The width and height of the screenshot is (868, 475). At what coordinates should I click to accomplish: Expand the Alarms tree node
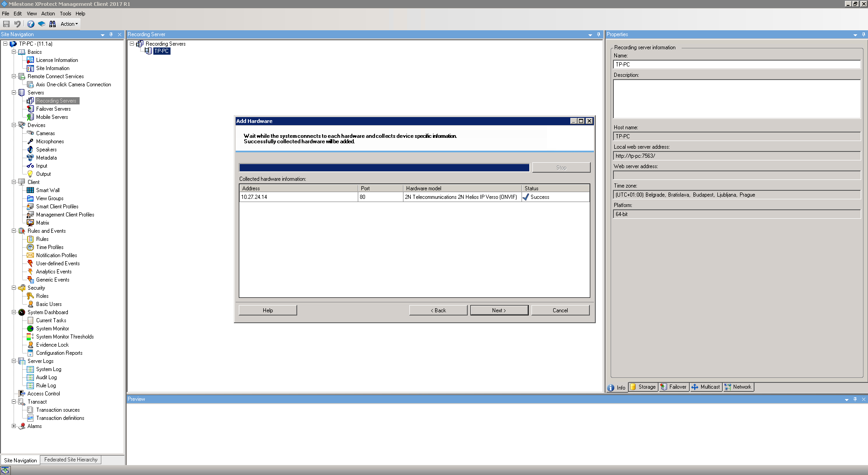[14, 426]
